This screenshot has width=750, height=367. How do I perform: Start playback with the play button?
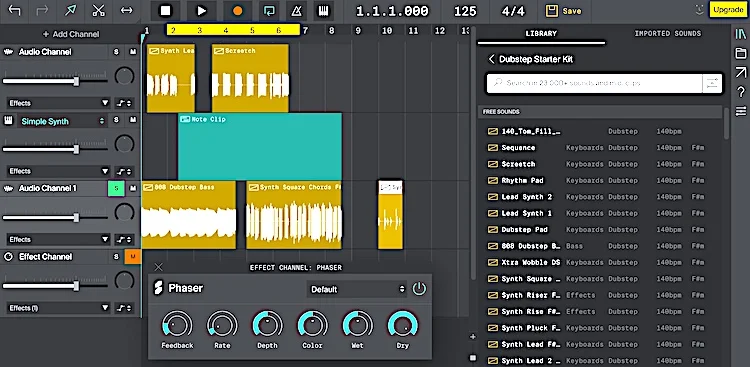coord(202,11)
